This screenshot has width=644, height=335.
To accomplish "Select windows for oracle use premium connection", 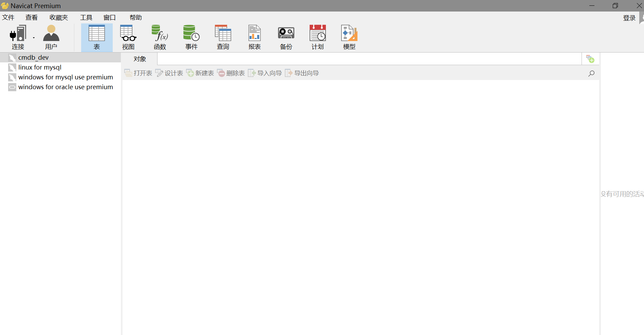I will point(60,87).
